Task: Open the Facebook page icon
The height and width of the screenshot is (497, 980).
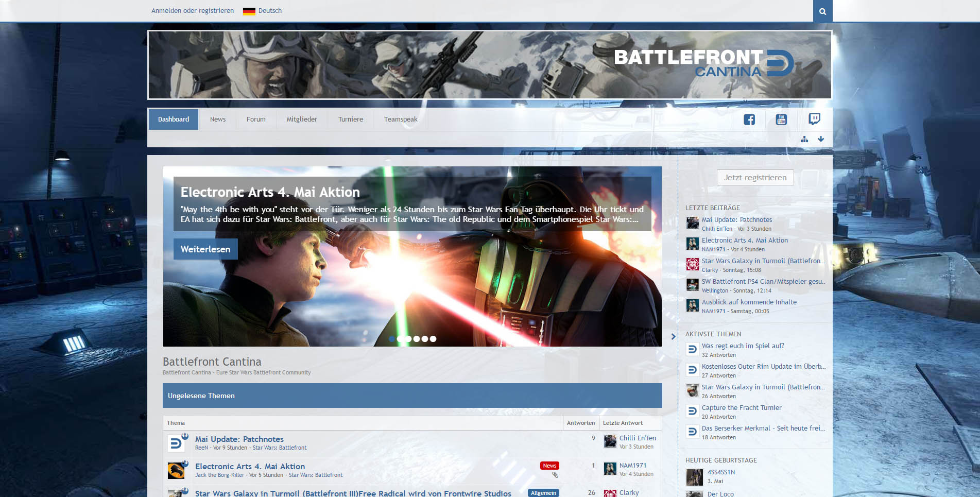Action: pyautogui.click(x=749, y=119)
